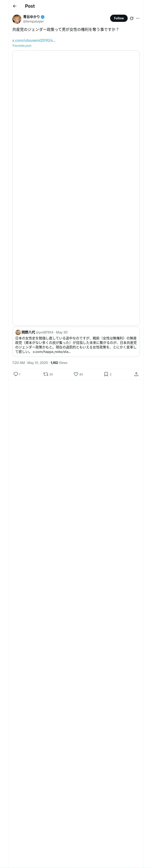Open Grok actions icon beside Follow
This screenshot has height=868, width=152.
pos(132,18)
